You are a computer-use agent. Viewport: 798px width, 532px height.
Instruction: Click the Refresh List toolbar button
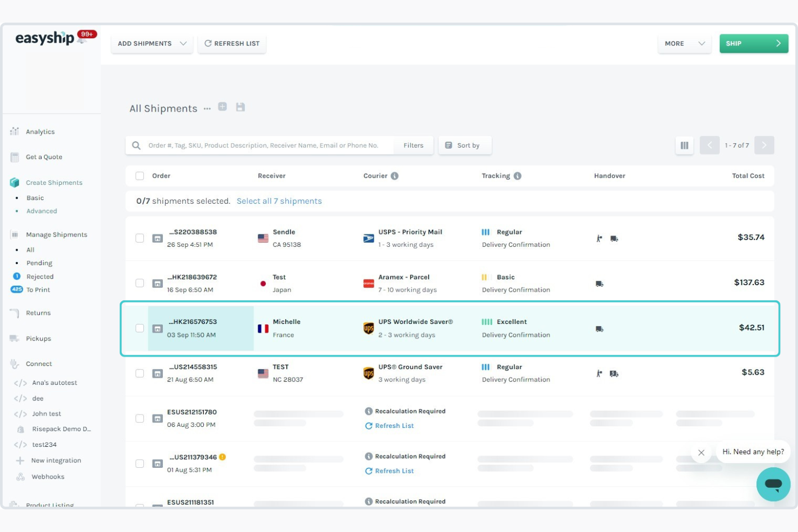[x=232, y=44]
